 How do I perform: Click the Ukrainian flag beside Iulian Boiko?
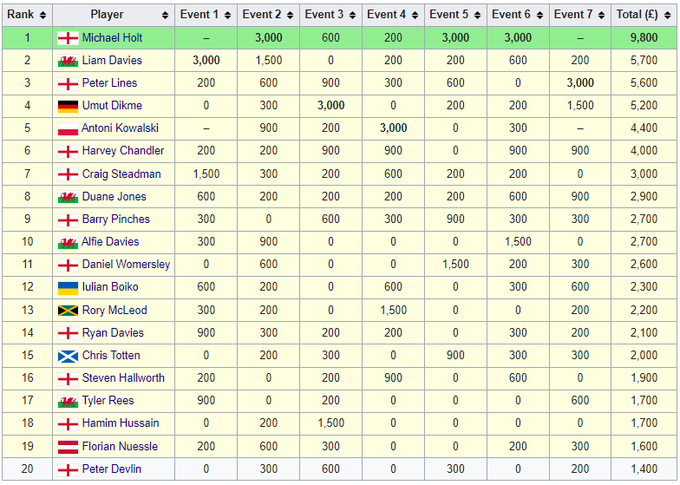67,288
